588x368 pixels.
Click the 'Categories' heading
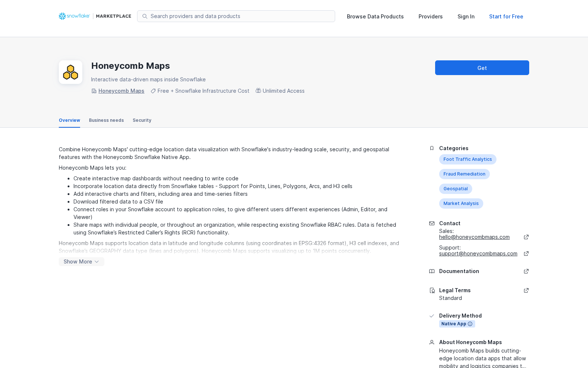click(454, 148)
